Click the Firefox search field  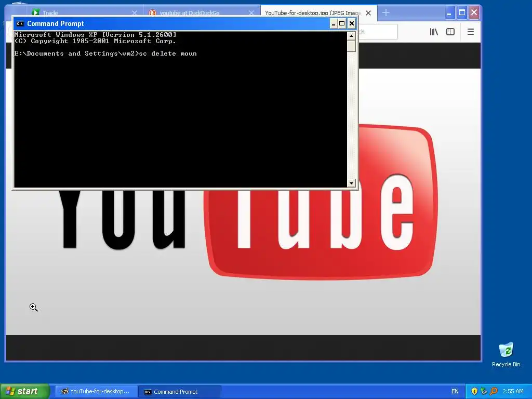coord(378,32)
